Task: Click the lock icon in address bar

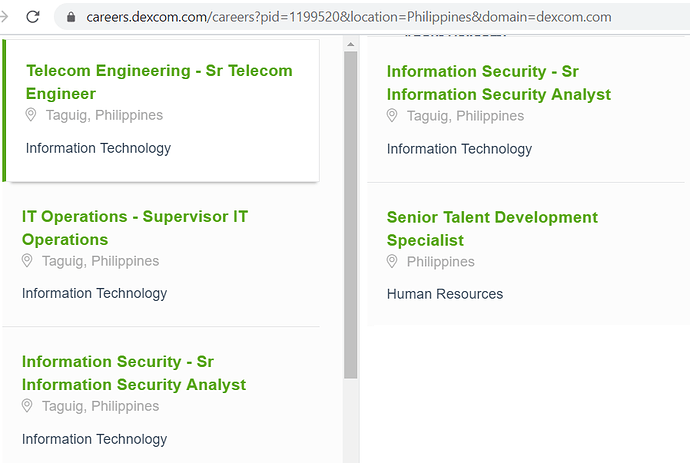Action: click(71, 17)
